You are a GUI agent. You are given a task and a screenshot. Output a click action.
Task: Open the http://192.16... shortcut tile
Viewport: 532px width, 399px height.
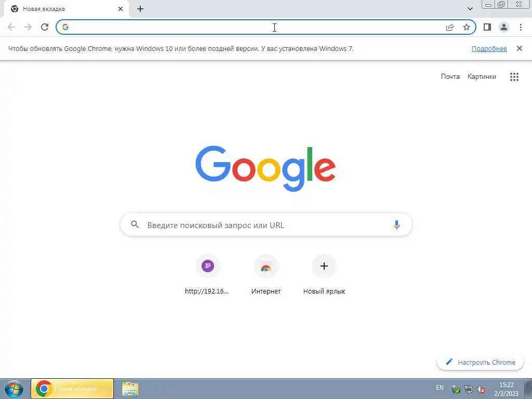click(208, 275)
